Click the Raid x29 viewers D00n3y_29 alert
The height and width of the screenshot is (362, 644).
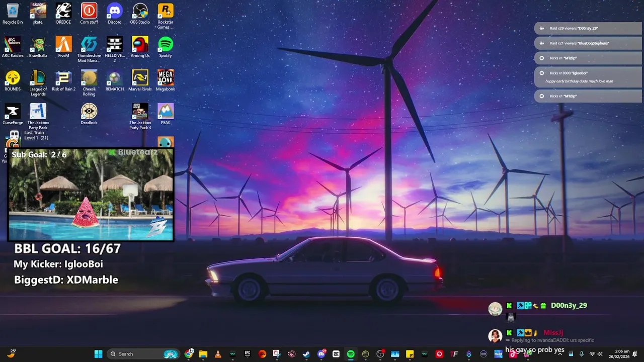(588, 28)
